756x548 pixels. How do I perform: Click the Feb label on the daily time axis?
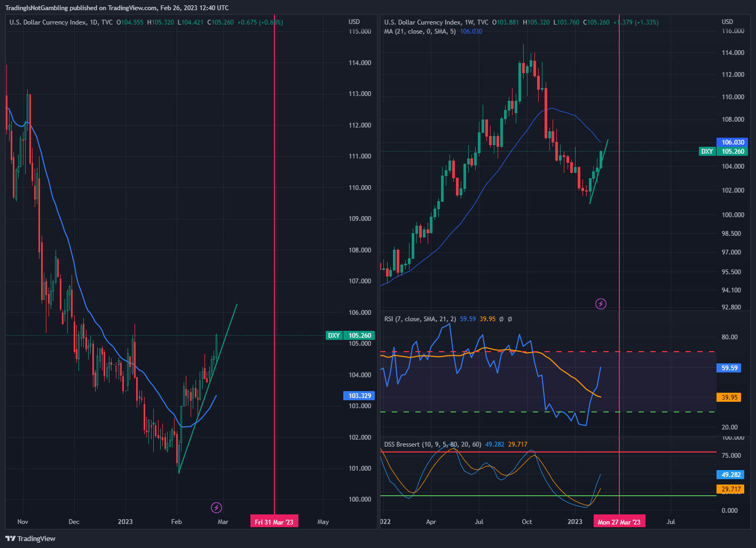176,522
